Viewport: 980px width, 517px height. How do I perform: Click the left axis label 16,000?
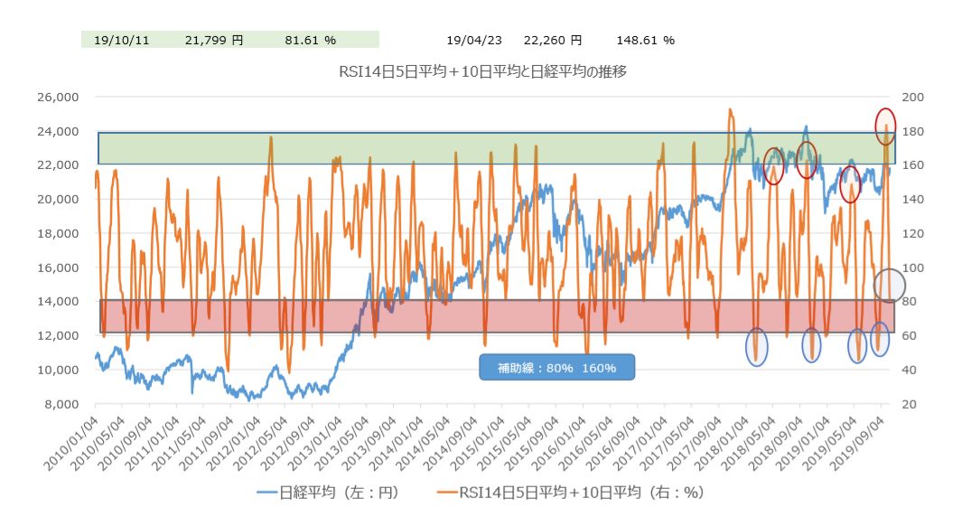click(58, 268)
